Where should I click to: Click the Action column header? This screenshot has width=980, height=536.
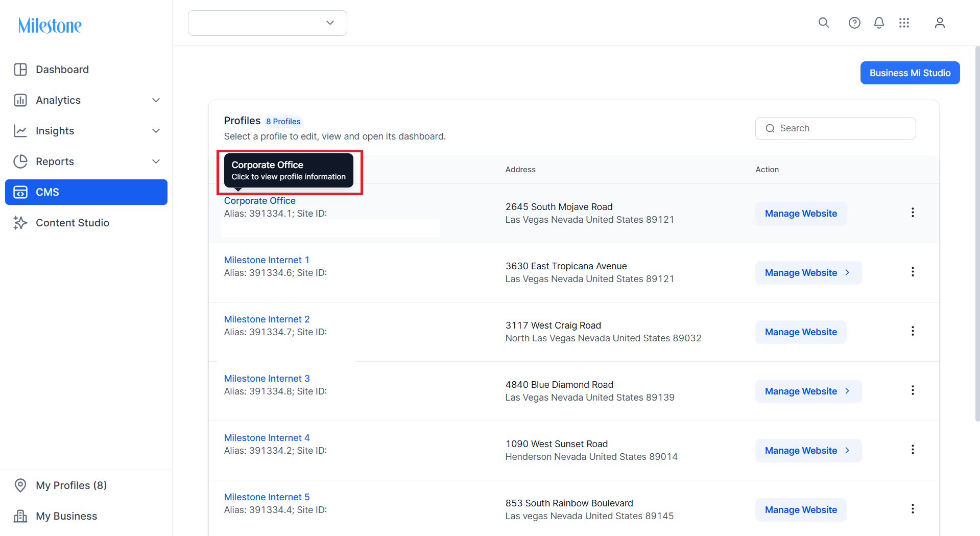(x=767, y=170)
